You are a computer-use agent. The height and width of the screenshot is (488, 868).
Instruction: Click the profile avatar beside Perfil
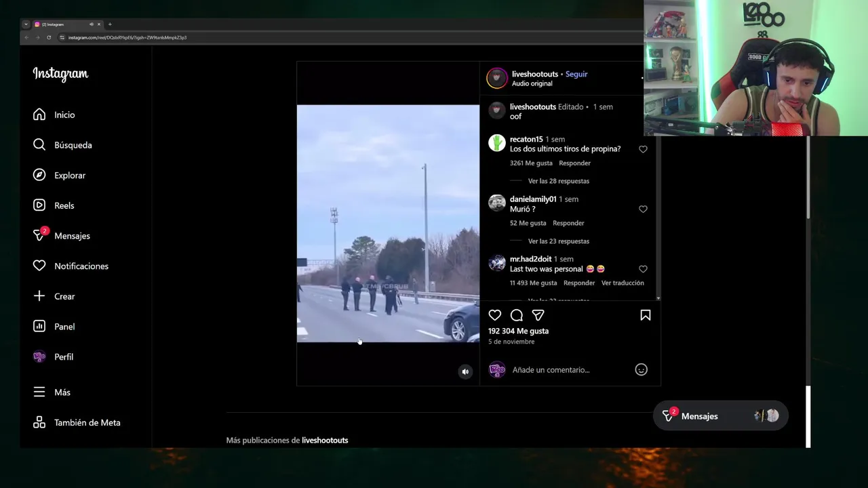click(x=39, y=357)
